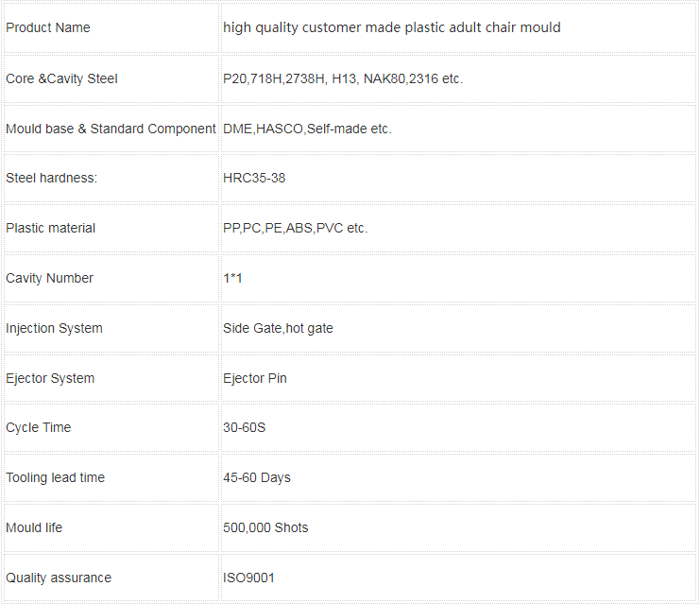Select the P20,718H,2738H steel list value
The width and height of the screenshot is (700, 604).
pyautogui.click(x=343, y=78)
